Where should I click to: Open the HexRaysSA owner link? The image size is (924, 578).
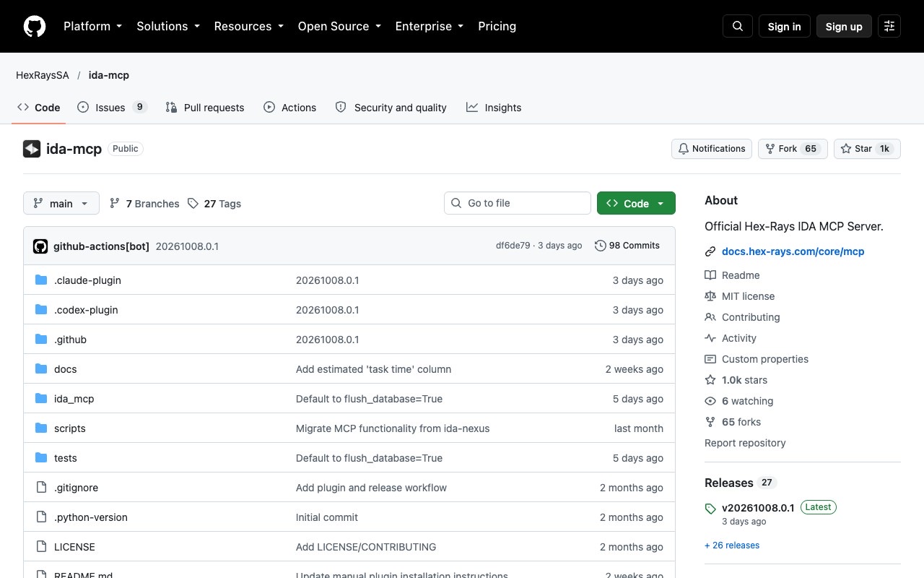(43, 75)
